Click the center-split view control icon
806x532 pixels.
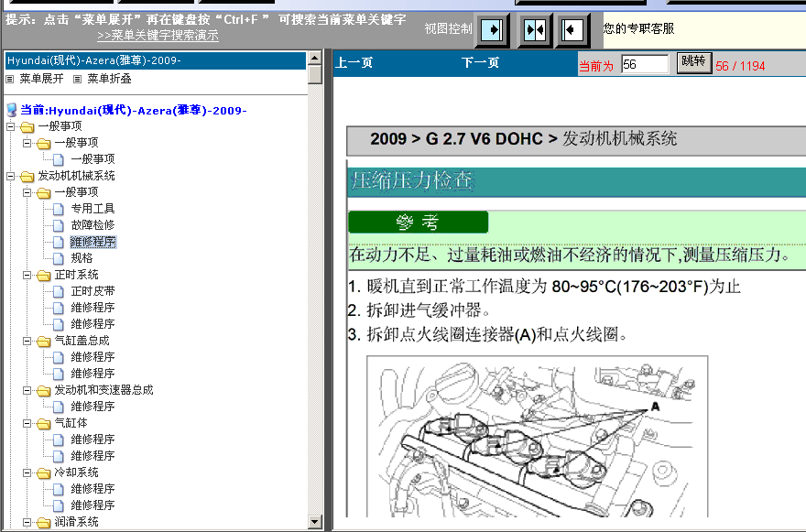click(535, 30)
